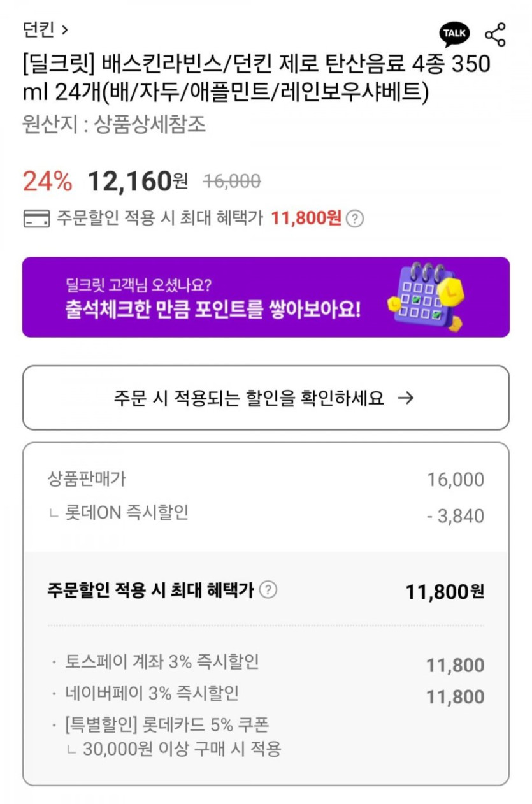Screen dimensions: 532x804
Task: Tap the KakaoTalk share icon
Action: click(x=454, y=34)
